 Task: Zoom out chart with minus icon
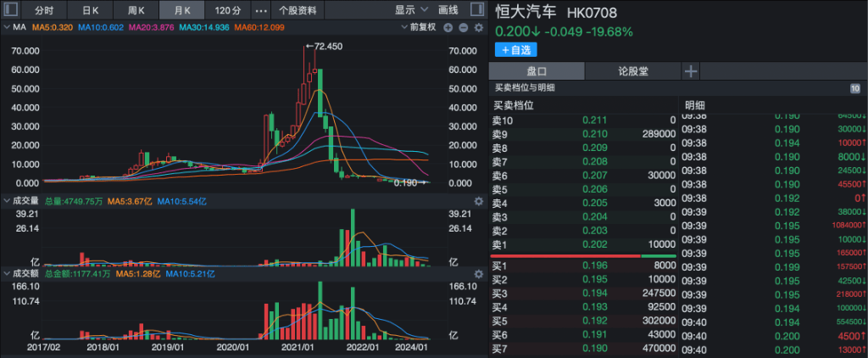[464, 27]
